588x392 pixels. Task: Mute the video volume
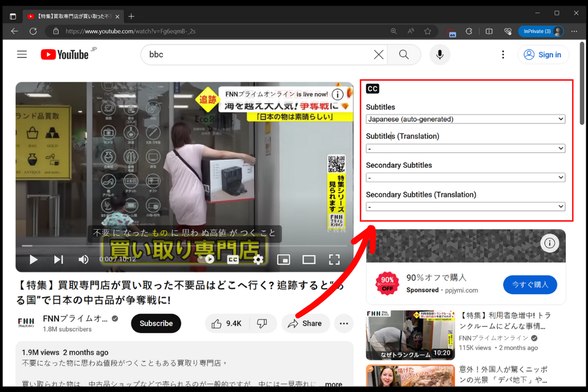coord(83,259)
